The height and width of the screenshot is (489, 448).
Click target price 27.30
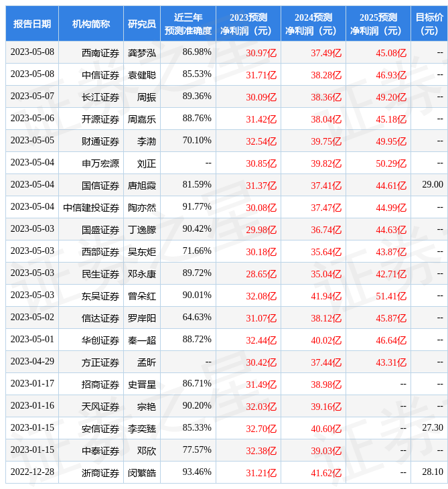(433, 427)
